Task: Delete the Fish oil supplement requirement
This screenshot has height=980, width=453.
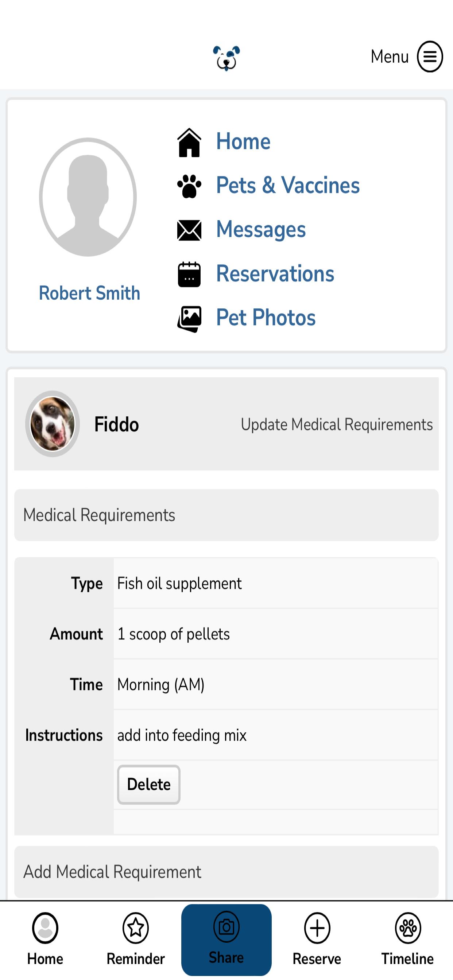Action: pyautogui.click(x=148, y=785)
